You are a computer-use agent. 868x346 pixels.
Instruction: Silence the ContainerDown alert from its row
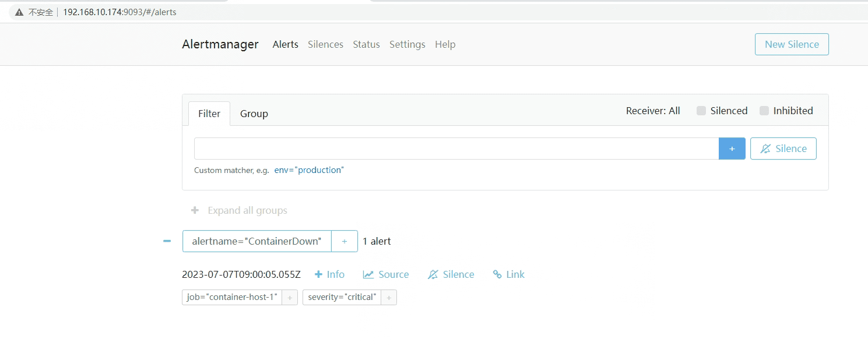(451, 274)
